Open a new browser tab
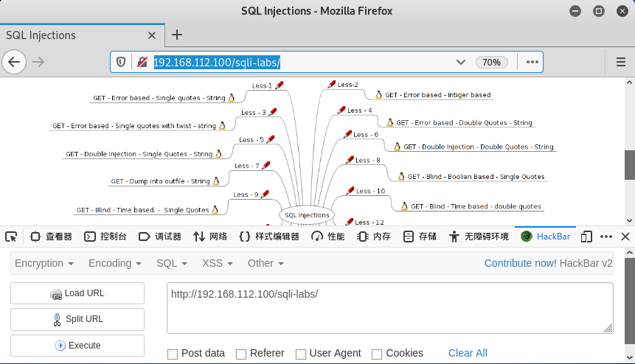 point(177,35)
